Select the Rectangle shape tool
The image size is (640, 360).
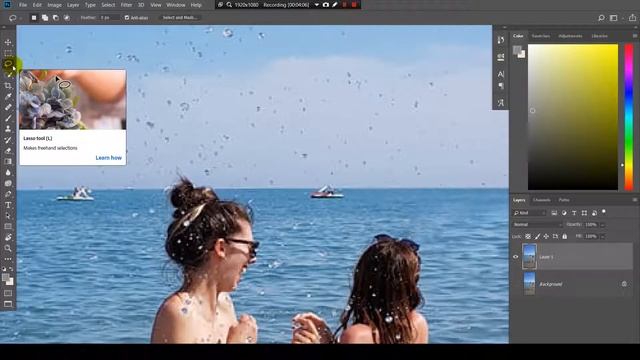(8, 227)
